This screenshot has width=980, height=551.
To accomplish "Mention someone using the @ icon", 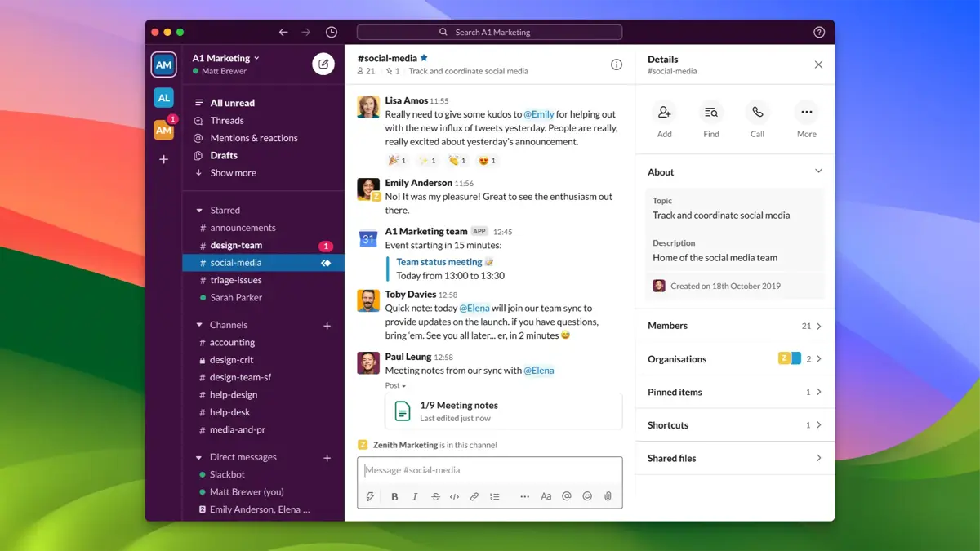I will click(567, 496).
